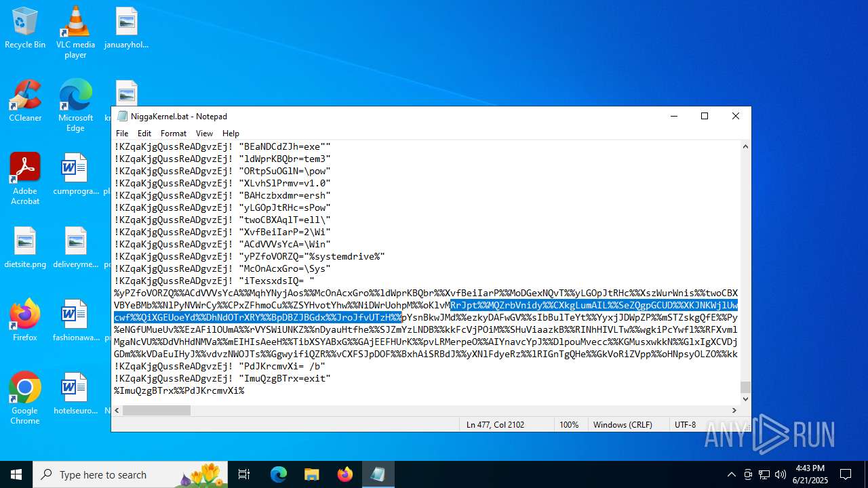This screenshot has width=868, height=488.
Task: Open the Help menu in Notepad
Action: [231, 134]
